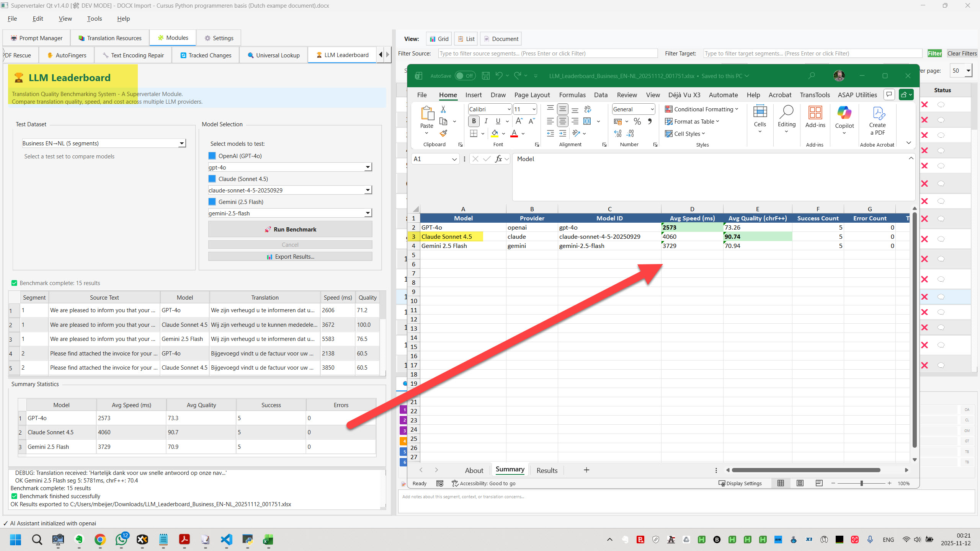Open the Excel font name Calibri dropdown
This screenshot has width=980, height=551.
[509, 109]
